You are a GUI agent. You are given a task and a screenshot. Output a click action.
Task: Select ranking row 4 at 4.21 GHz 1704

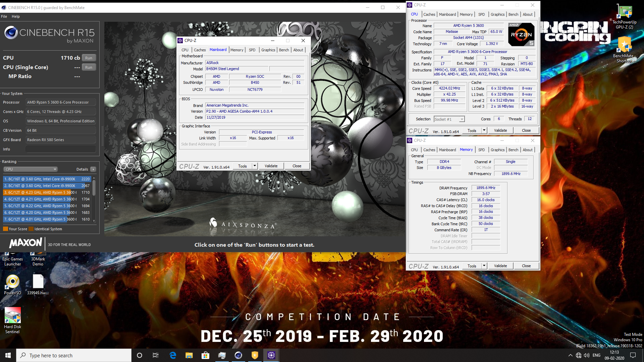[47, 199]
